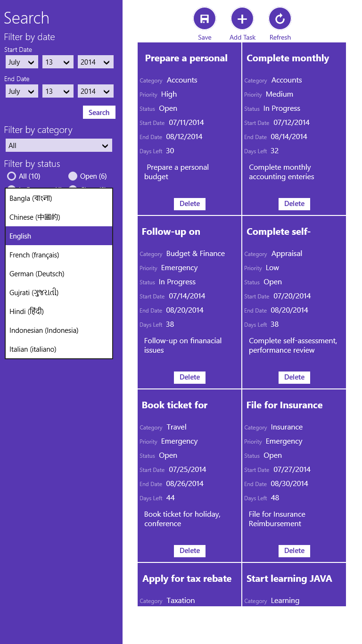The width and height of the screenshot is (362, 644).
Task: Click the Save icon
Action: (x=205, y=19)
